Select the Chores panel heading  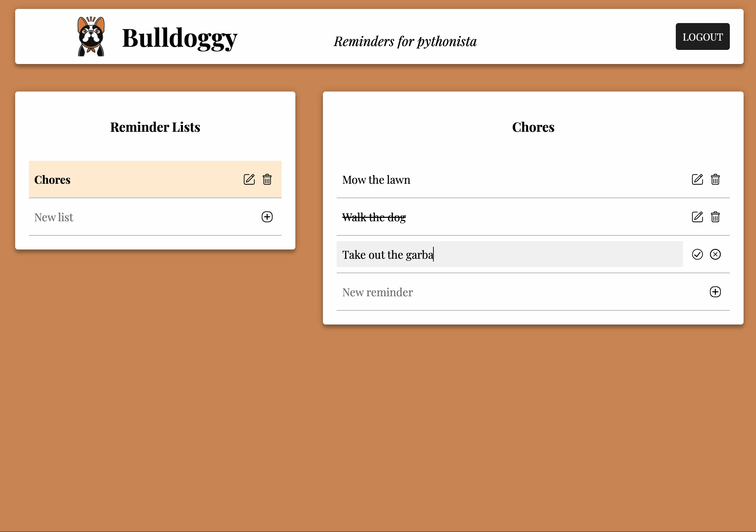coord(533,127)
